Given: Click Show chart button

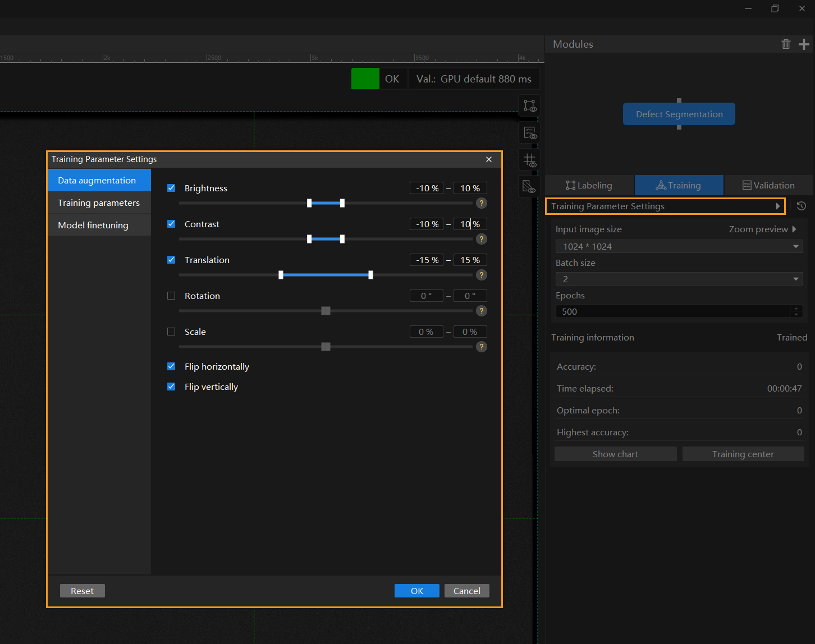Looking at the screenshot, I should click(615, 454).
